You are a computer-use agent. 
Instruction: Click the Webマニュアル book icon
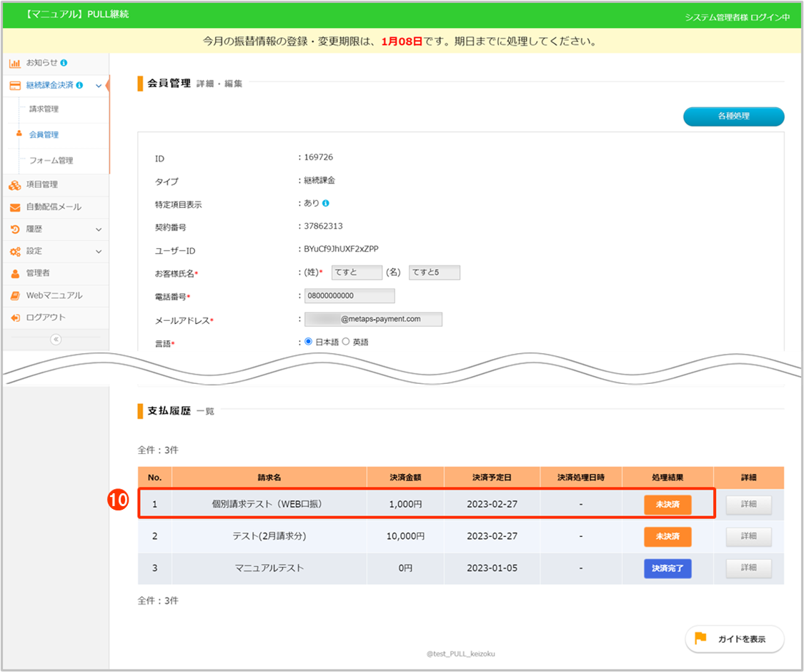coord(14,295)
